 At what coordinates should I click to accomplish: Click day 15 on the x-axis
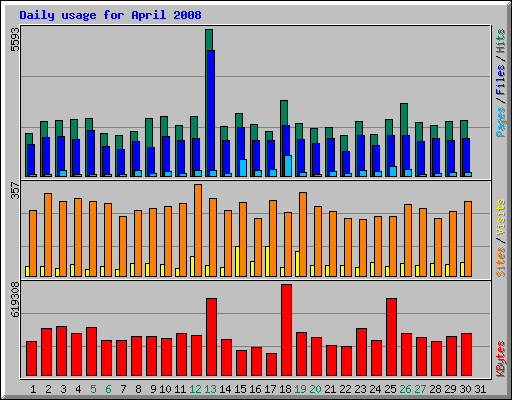pos(240,389)
